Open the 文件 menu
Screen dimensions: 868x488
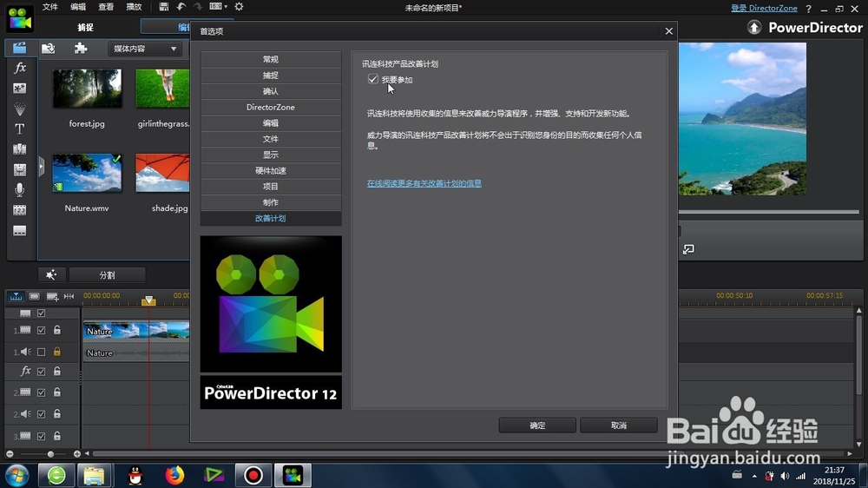(49, 7)
